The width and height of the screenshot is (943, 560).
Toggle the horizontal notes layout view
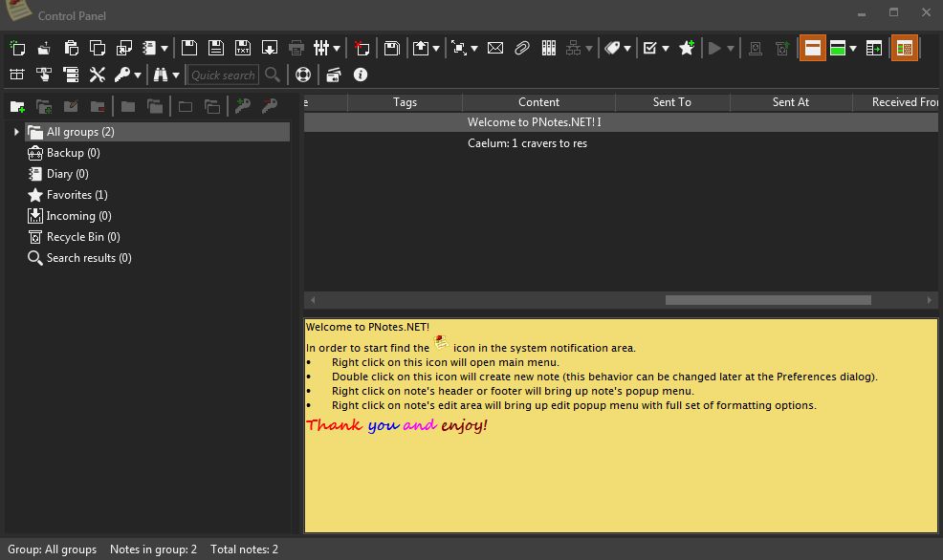point(812,48)
